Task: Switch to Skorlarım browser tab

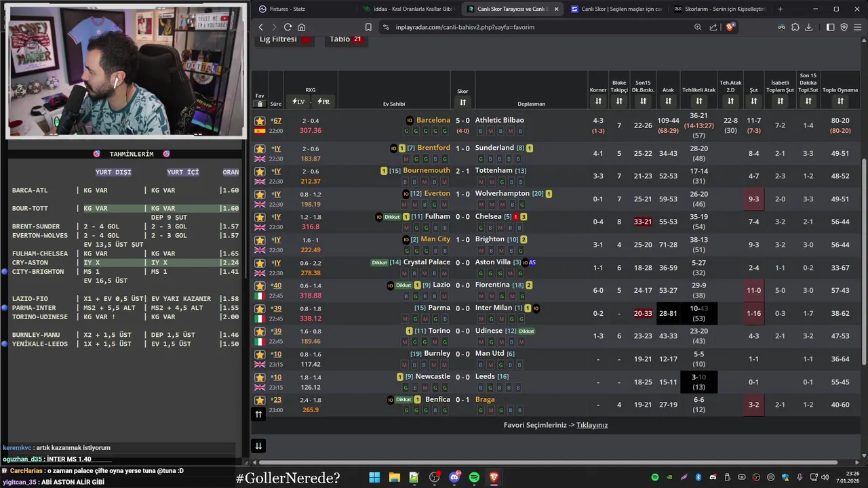Action: click(x=720, y=9)
